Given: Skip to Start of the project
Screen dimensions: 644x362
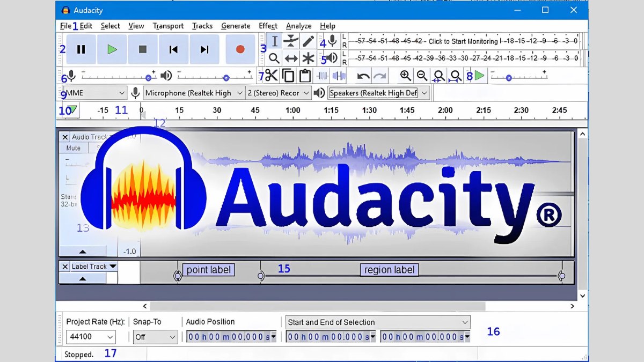Looking at the screenshot, I should (173, 49).
